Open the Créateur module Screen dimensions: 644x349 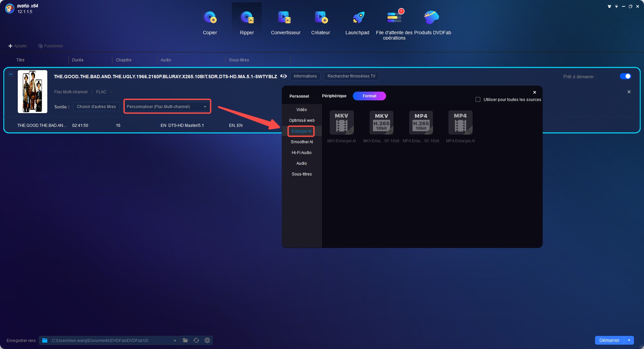point(321,22)
